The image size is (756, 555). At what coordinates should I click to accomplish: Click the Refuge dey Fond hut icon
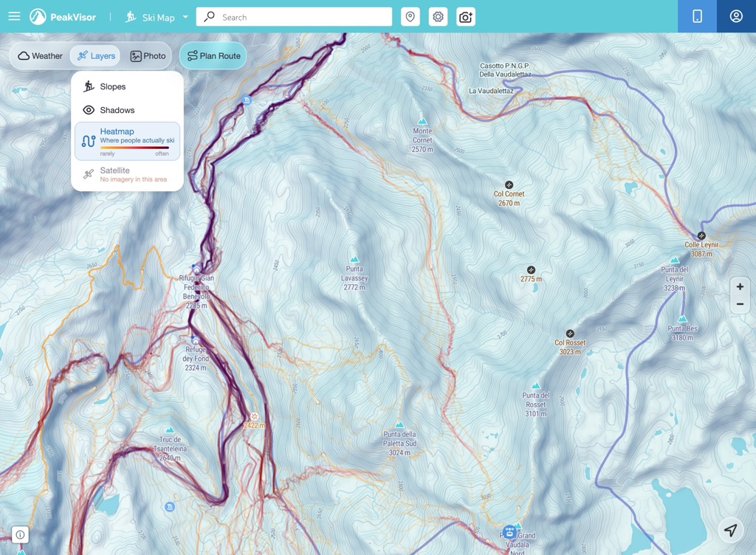(195, 340)
